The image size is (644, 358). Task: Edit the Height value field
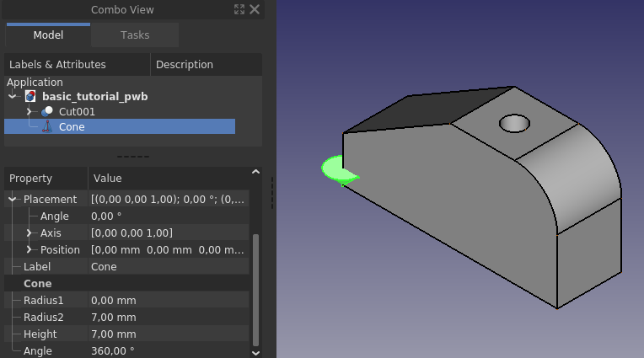click(169, 334)
